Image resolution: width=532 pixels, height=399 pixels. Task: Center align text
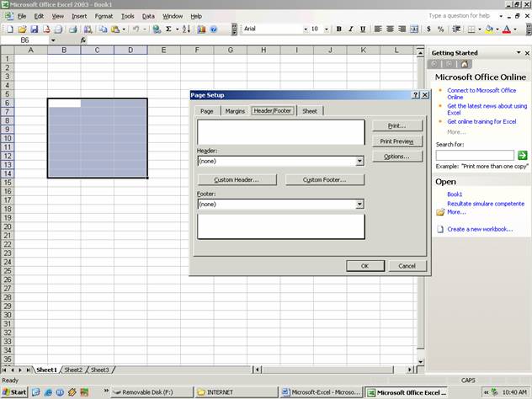[390, 29]
